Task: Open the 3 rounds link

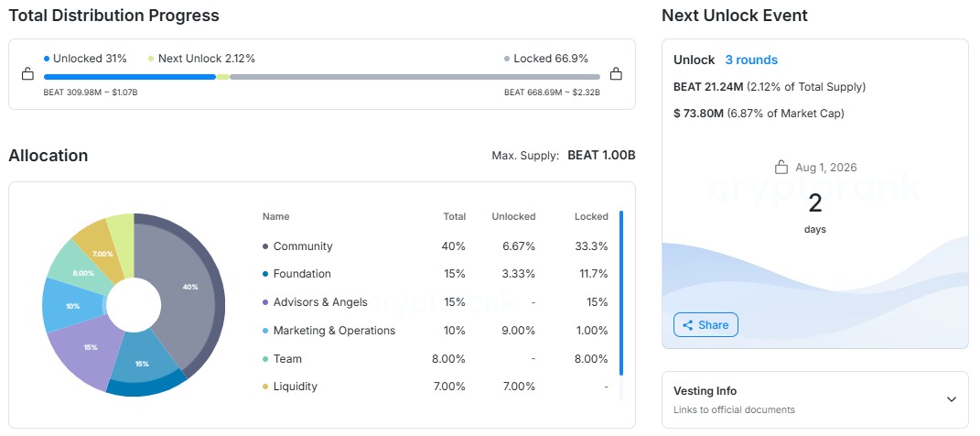Action: (x=751, y=60)
